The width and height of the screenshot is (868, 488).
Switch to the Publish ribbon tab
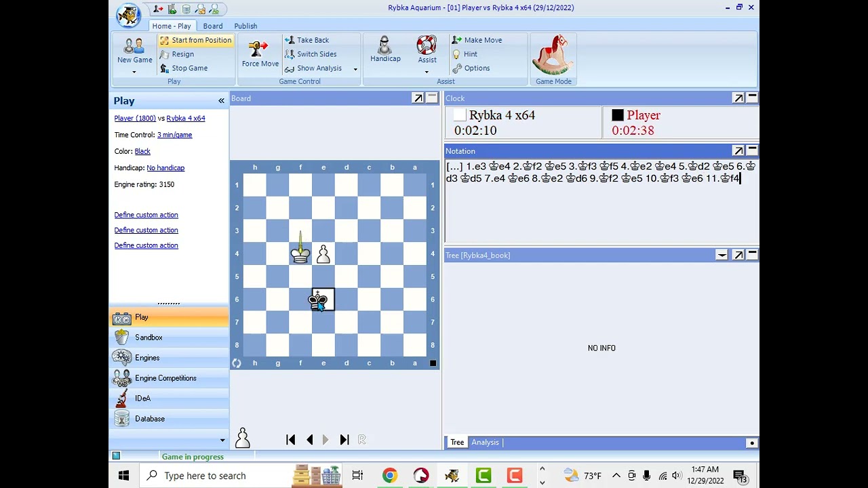(x=245, y=26)
